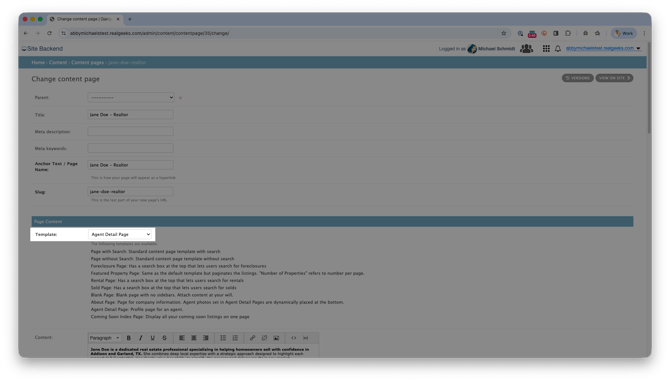The image size is (670, 382).
Task: Go to Home breadcrumb
Action: pyautogui.click(x=38, y=62)
